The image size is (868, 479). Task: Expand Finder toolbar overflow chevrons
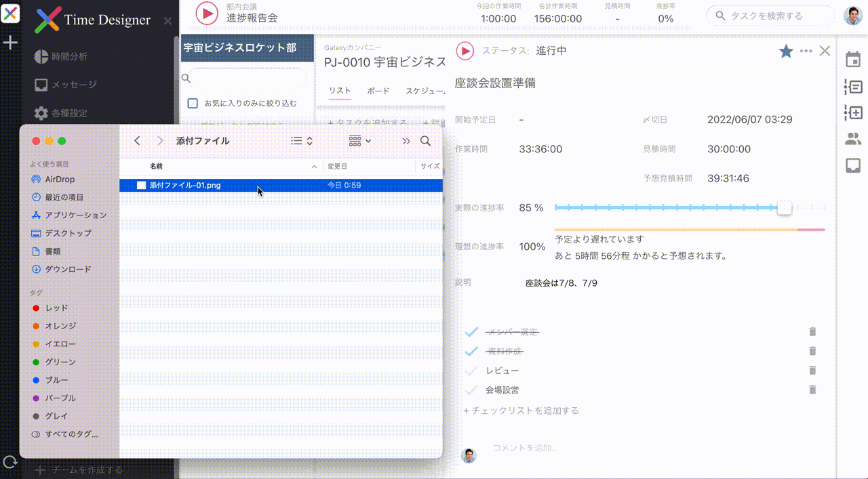click(x=406, y=141)
